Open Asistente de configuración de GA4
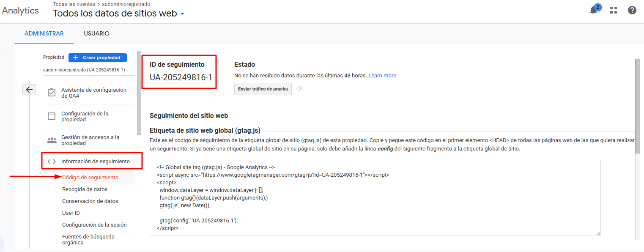This screenshot has height=252, width=644. tap(89, 93)
